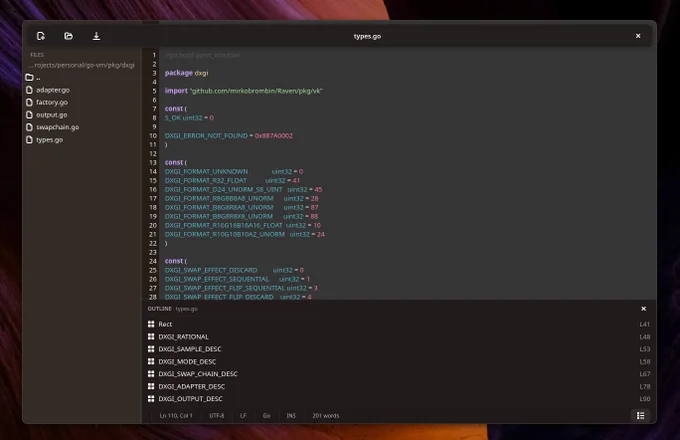
Task: Jump to DXGI_SWAP_CHAIN_DESC in outline
Action: coord(399,374)
